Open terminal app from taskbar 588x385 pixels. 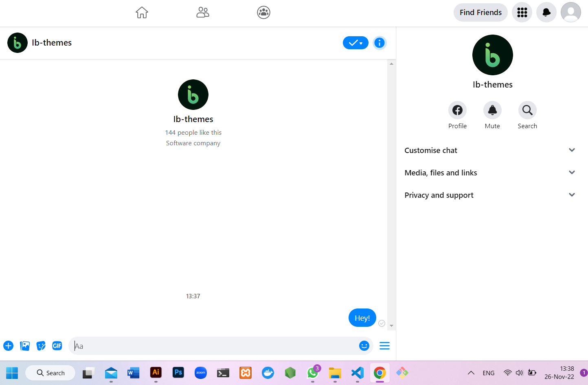(223, 373)
